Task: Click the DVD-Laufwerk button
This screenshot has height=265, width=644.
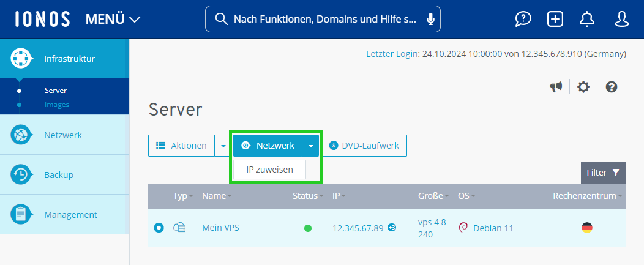Action: (x=364, y=146)
